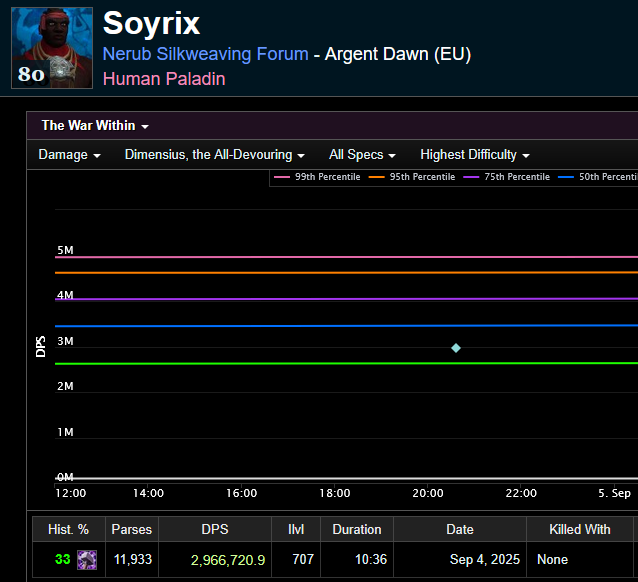
Task: Toggle the 50th Percentile legend entry
Action: point(600,177)
